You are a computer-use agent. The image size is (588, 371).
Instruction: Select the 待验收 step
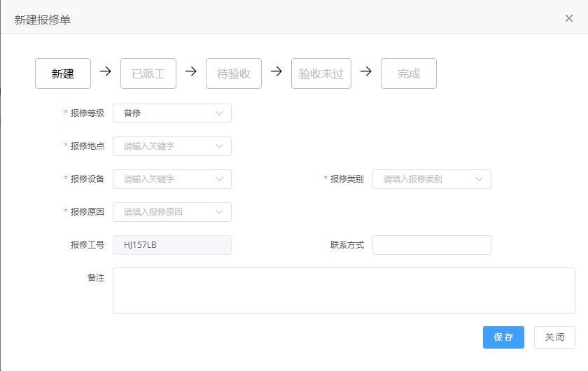click(x=234, y=73)
